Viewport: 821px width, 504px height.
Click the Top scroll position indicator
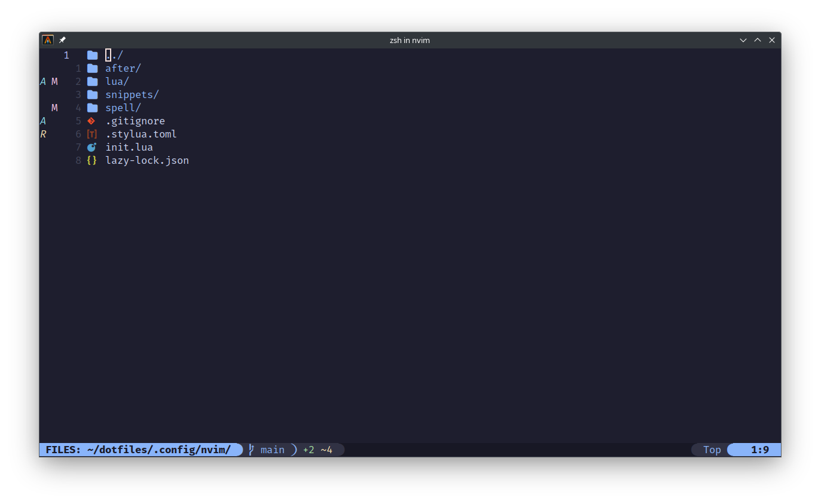712,450
